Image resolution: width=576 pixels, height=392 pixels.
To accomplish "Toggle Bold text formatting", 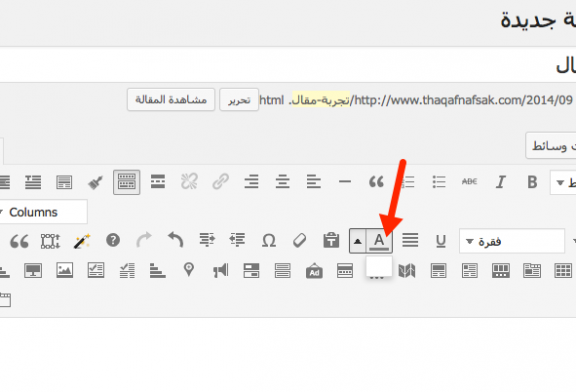I will click(x=532, y=182).
